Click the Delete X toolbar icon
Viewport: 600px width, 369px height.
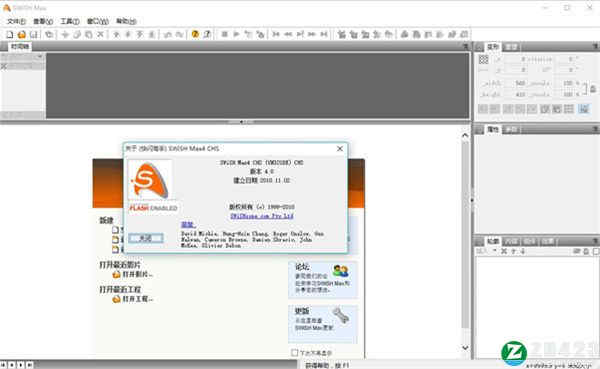(100, 34)
